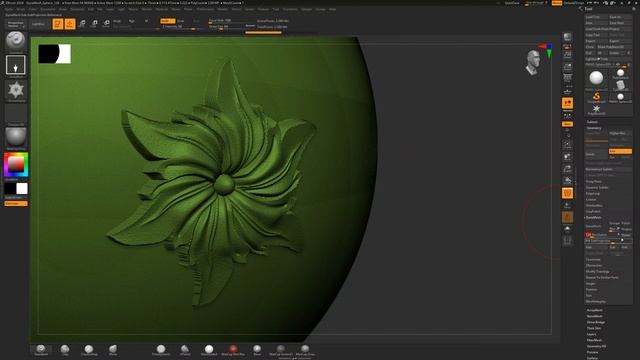This screenshot has height=360, width=640.
Task: Select the Scale transform mode in top shelf
Action: [x=94, y=24]
